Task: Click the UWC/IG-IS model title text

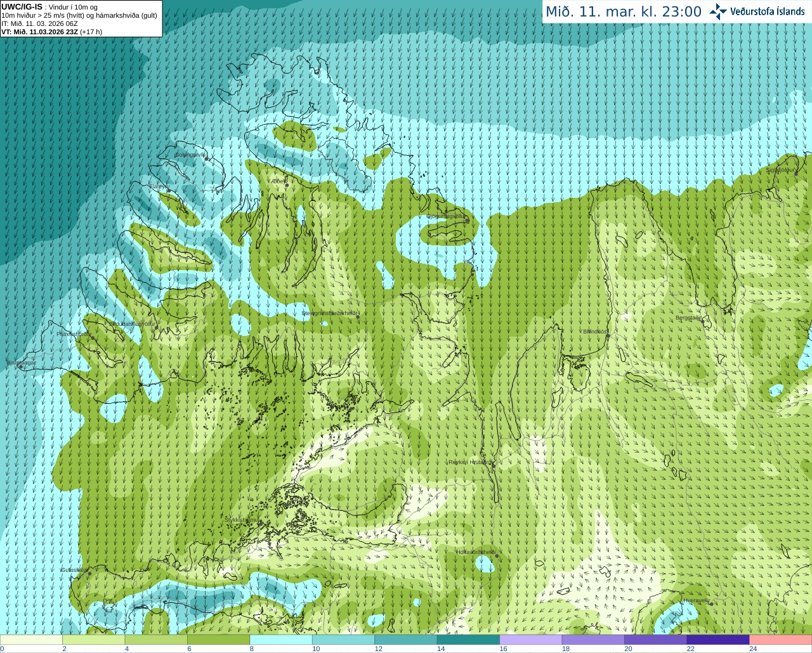Action: (22, 6)
